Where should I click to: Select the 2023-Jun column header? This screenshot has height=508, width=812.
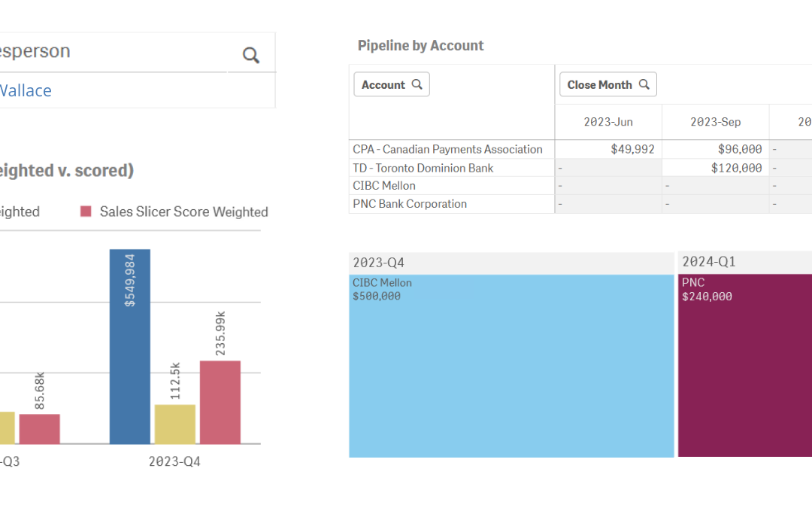pyautogui.click(x=608, y=122)
